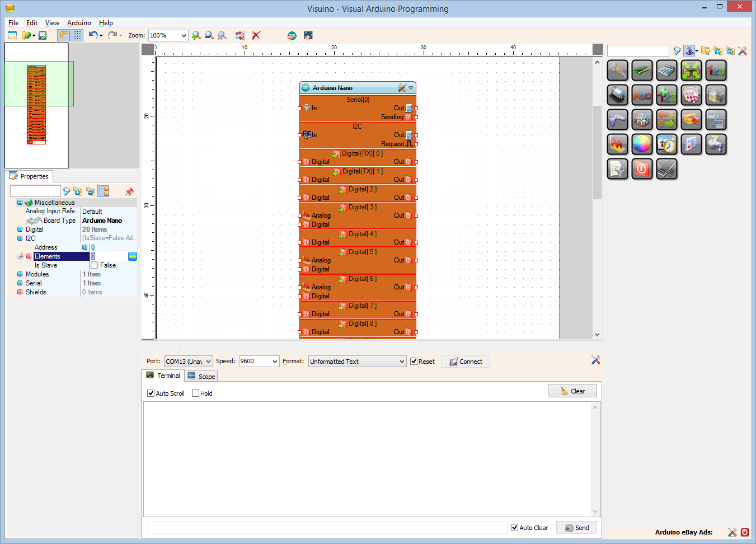
Task: Click the undo arrow icon
Action: point(93,35)
